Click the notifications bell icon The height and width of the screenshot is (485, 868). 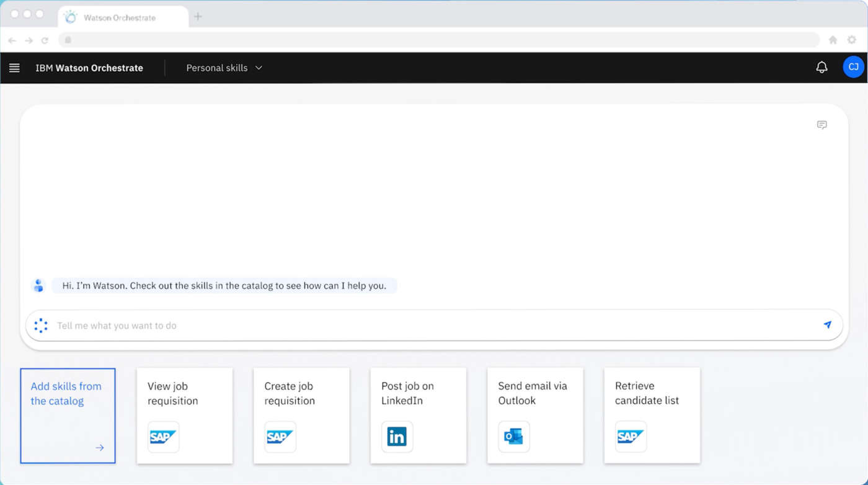821,68
